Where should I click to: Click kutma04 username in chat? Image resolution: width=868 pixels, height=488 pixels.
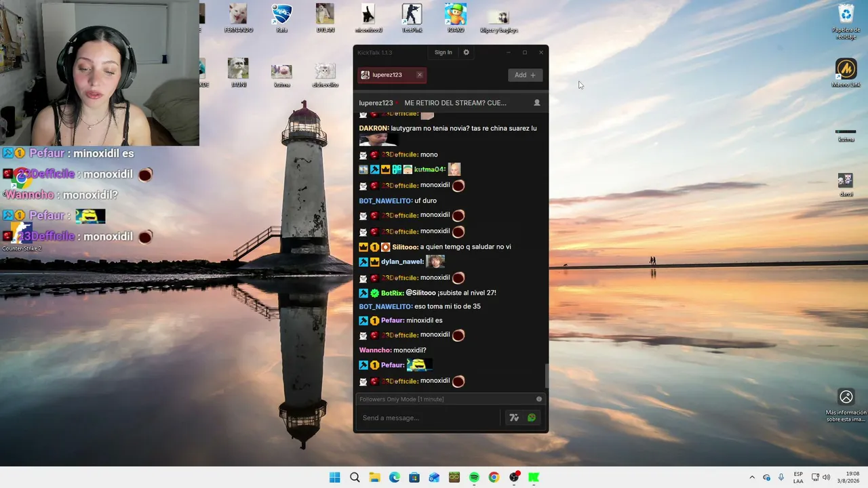(x=429, y=169)
